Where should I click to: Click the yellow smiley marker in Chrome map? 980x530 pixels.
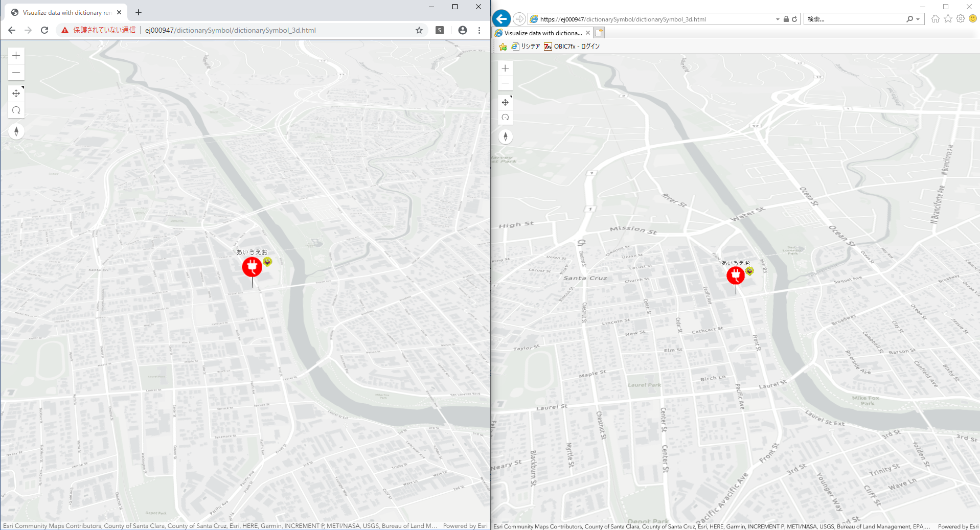(267, 262)
